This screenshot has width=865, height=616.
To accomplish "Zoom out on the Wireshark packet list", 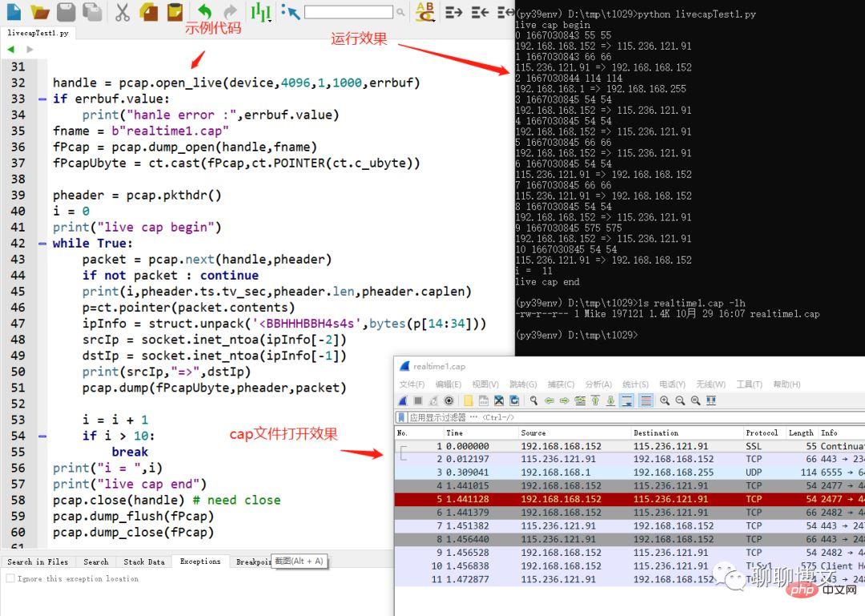I will point(680,401).
